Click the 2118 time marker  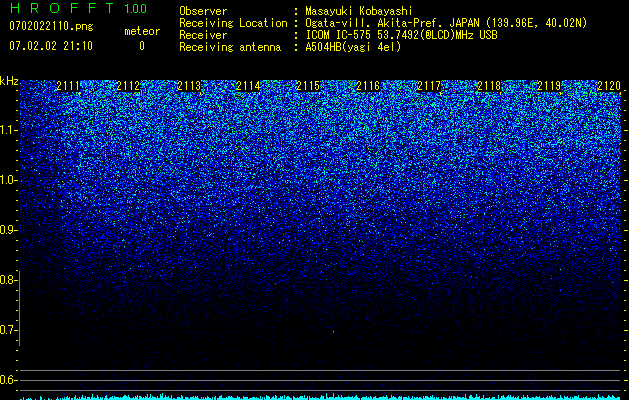(x=489, y=86)
